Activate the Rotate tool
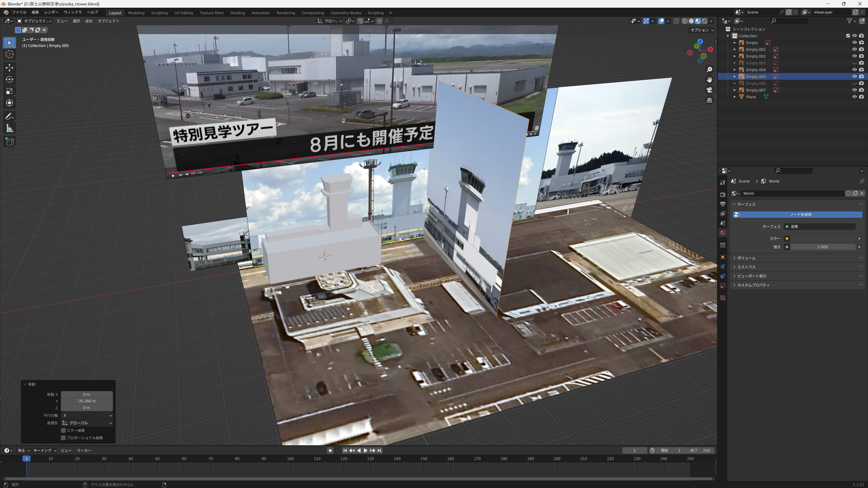The image size is (868, 488). point(9,80)
